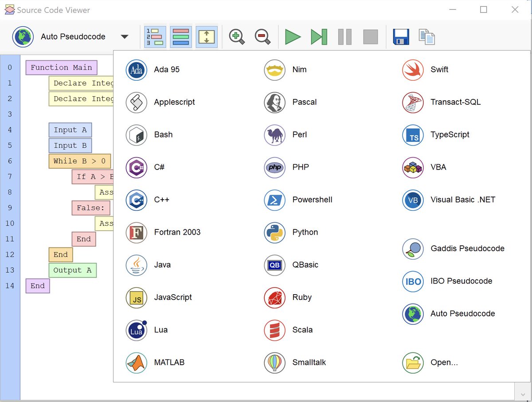Choose the Scala red stairs icon

[274, 330]
